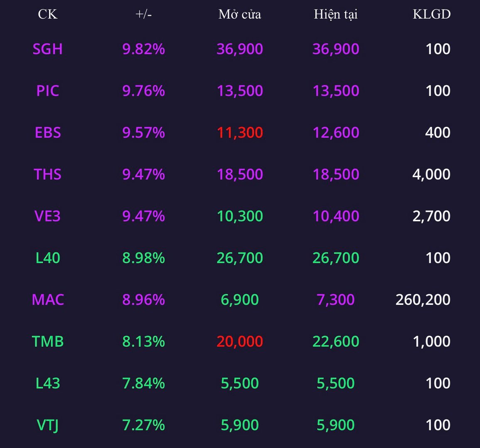The height and width of the screenshot is (448, 480).
Task: Click the THS stock symbol
Action: click(x=47, y=174)
